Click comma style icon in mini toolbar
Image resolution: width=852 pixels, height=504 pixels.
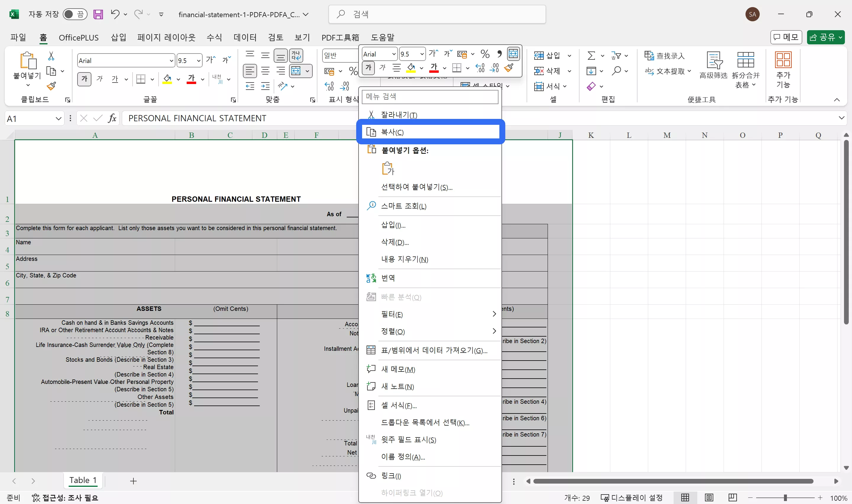[x=499, y=54]
